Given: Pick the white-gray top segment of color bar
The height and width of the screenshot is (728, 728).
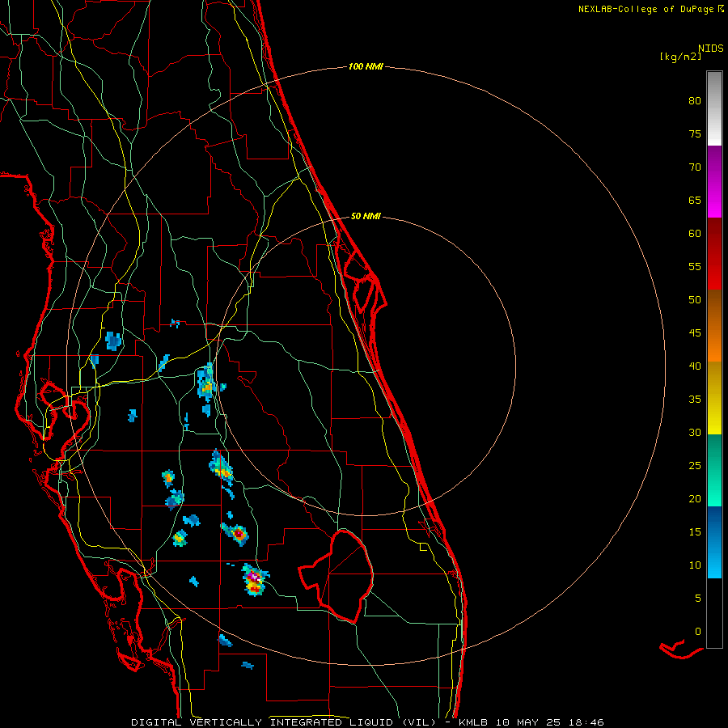Looking at the screenshot, I should 714,108.
